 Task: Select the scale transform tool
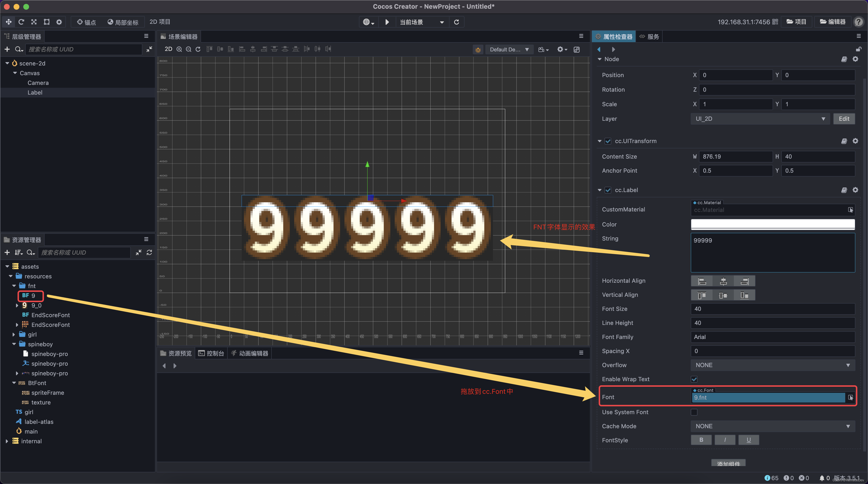tap(34, 22)
